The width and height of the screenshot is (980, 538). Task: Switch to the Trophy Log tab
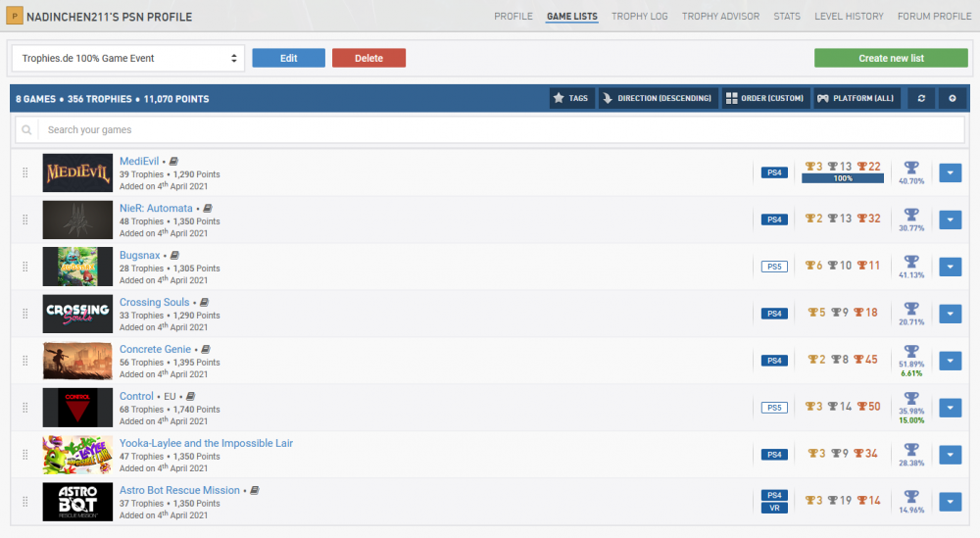(x=640, y=17)
